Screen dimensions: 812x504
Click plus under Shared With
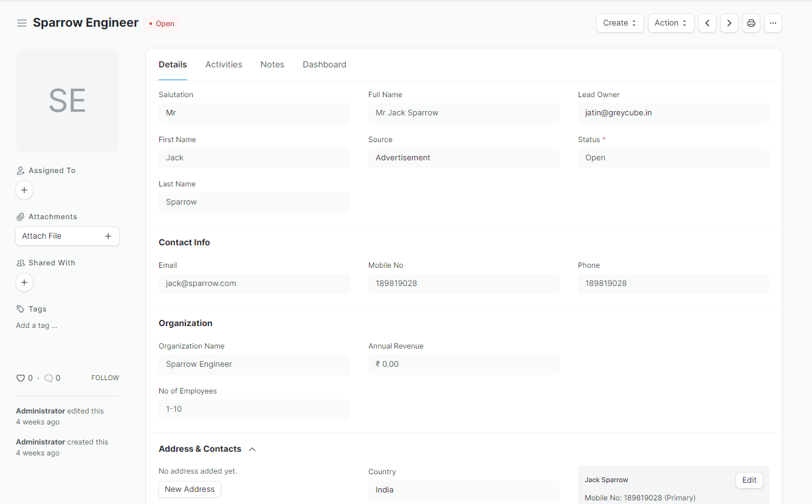point(24,282)
